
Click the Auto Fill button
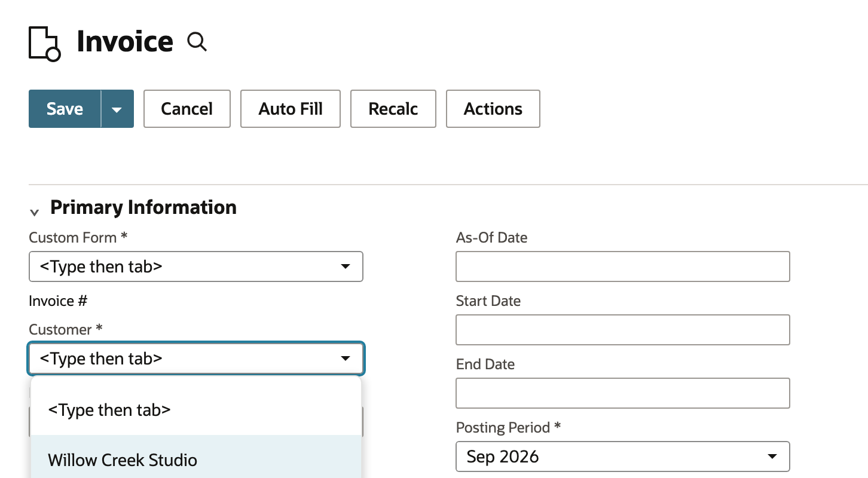coord(291,109)
